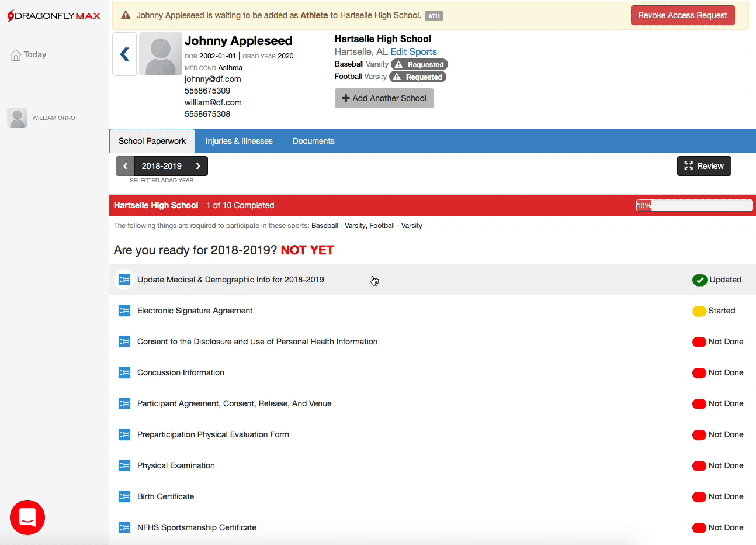
Task: Advance to next academic year
Action: 199,166
